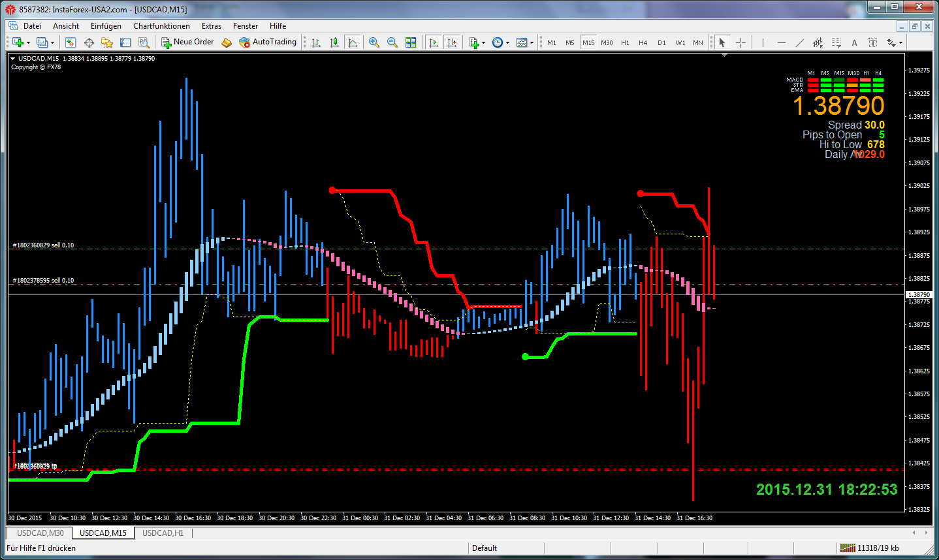Switch timeframe to M30
This screenshot has height=560, width=939.
(607, 42)
